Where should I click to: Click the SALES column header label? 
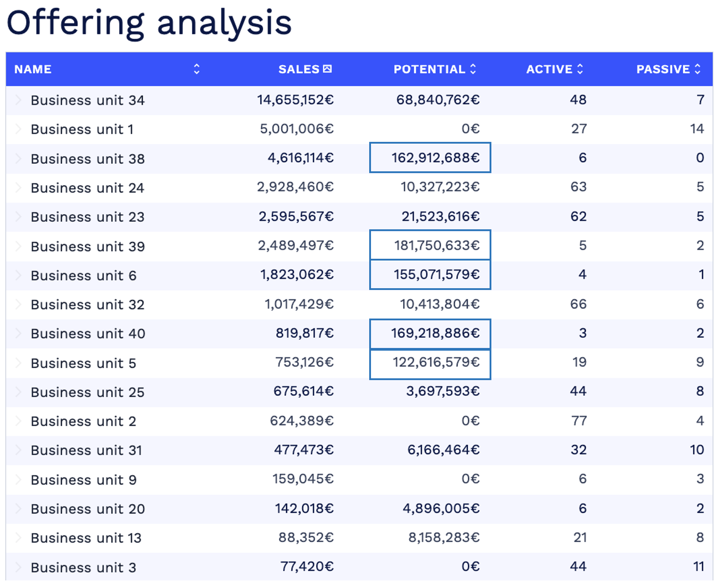pyautogui.click(x=298, y=69)
